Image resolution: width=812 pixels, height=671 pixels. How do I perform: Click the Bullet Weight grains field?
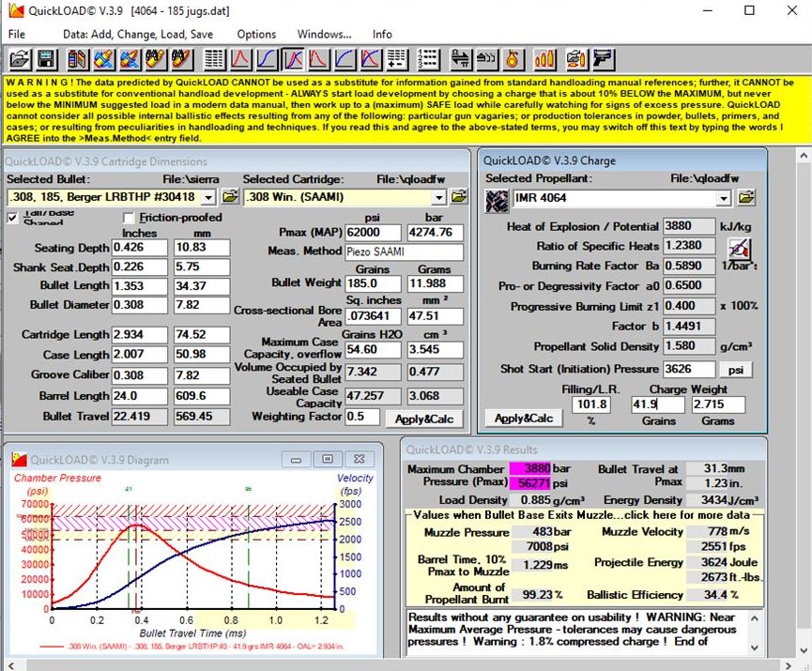pos(373,283)
